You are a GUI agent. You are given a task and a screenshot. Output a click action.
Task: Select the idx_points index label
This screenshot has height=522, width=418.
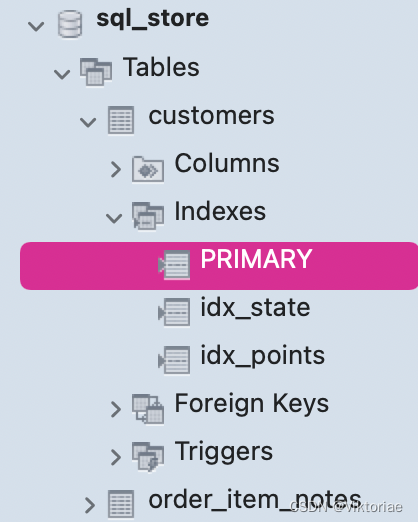263,356
